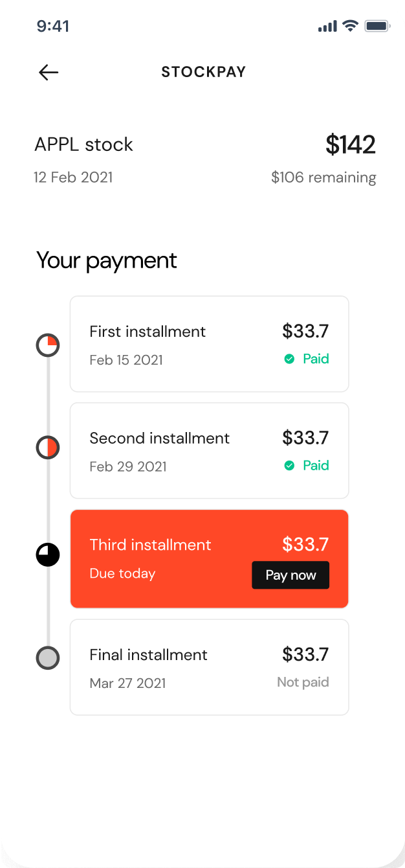The image size is (405, 868).
Task: Tap the back arrow icon
Action: [x=49, y=72]
